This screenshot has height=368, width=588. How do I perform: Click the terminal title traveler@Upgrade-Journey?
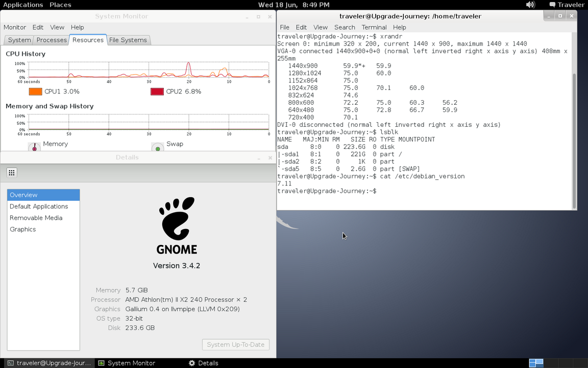[410, 16]
